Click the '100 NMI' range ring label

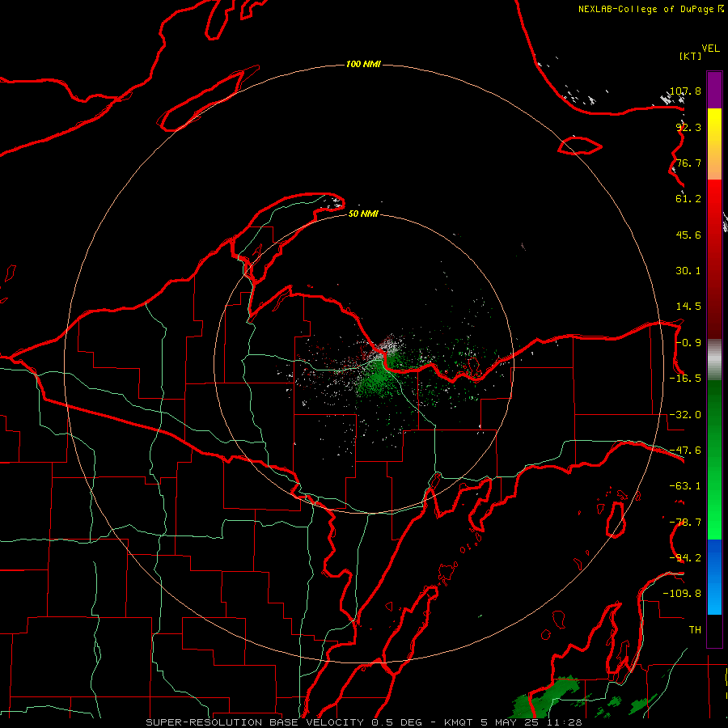[x=363, y=64]
